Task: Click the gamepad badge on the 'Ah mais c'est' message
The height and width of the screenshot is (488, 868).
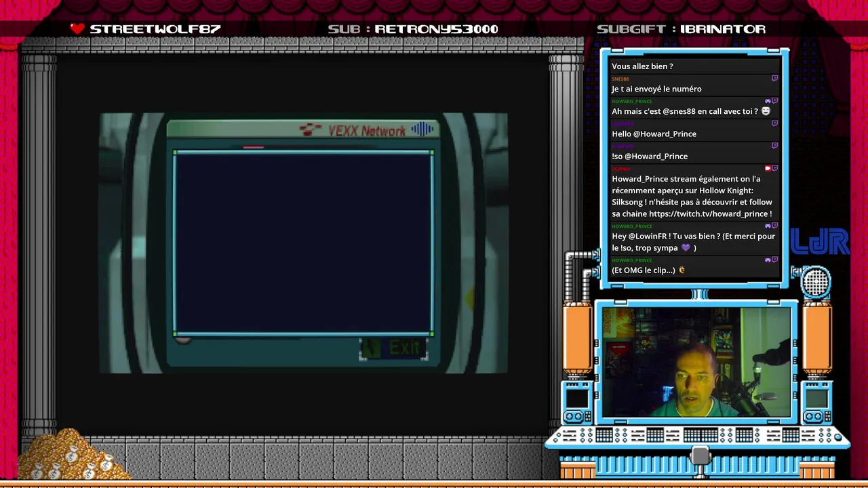Action: 768,101
